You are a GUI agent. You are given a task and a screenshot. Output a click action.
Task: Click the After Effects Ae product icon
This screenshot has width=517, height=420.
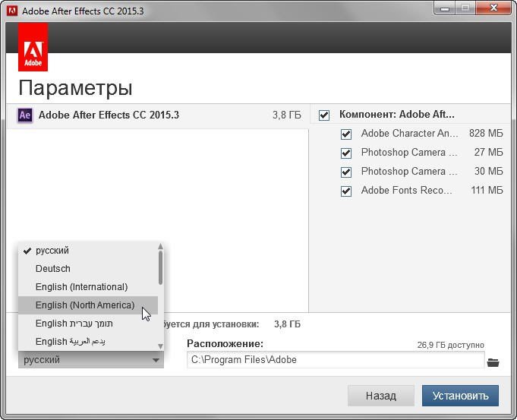(x=25, y=115)
